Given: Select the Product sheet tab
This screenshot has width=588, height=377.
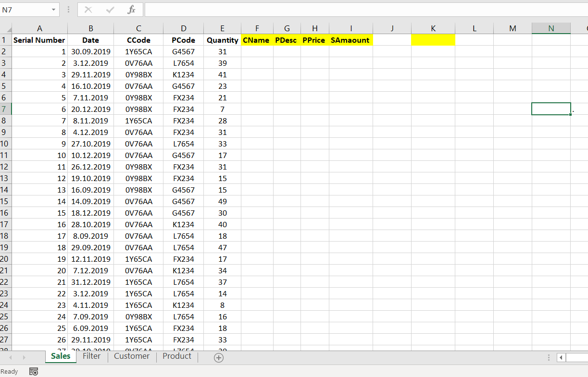Looking at the screenshot, I should (x=176, y=356).
